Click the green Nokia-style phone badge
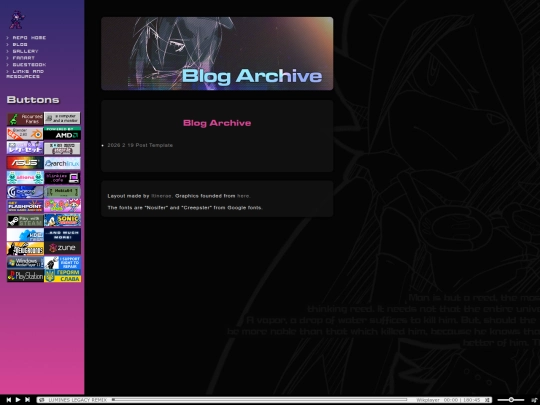 (x=62, y=191)
